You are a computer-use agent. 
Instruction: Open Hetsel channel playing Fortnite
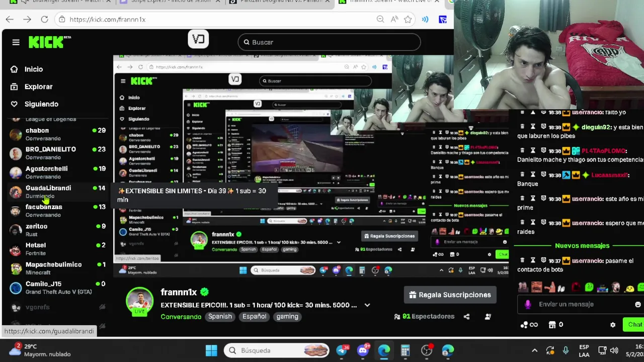click(58, 249)
